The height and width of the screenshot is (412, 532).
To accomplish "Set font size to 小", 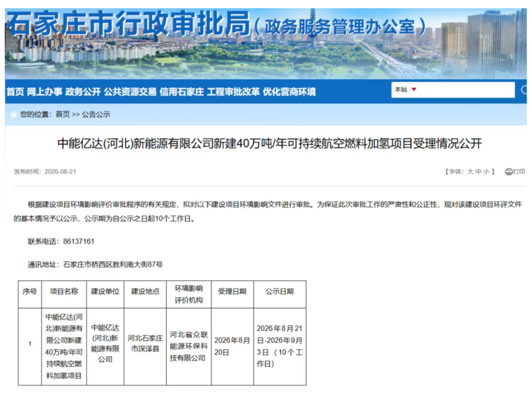I will 486,172.
